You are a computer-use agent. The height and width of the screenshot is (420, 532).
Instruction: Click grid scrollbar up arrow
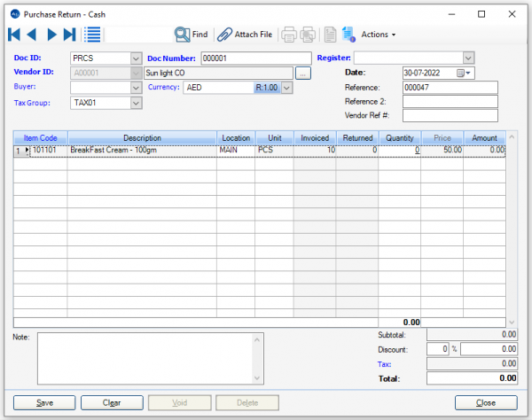[x=512, y=137]
